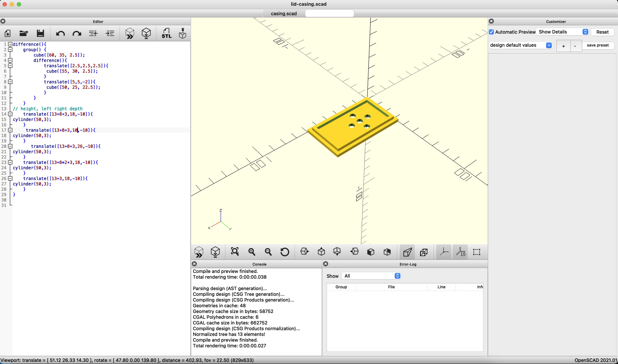
Task: Undo the last edit in the Editor
Action: 60,33
